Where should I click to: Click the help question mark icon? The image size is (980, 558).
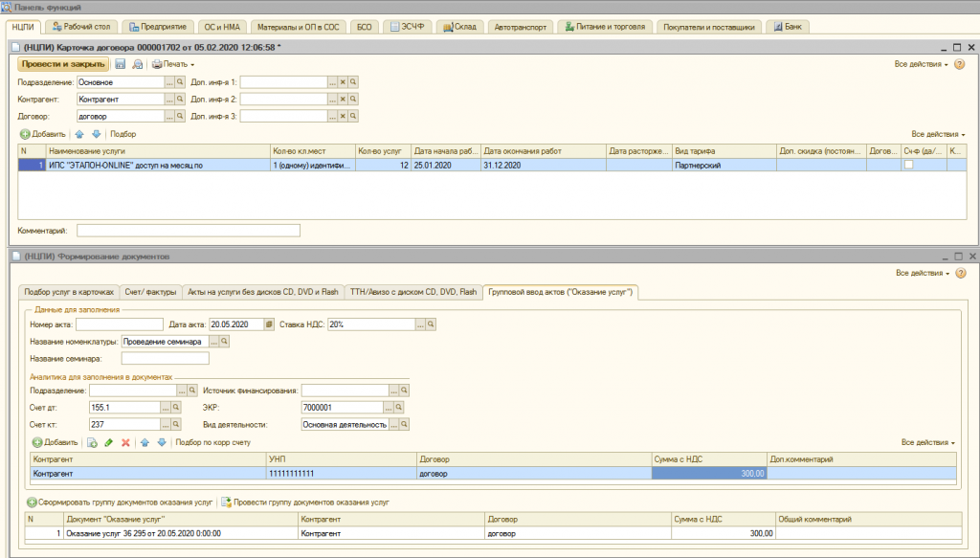pyautogui.click(x=960, y=64)
